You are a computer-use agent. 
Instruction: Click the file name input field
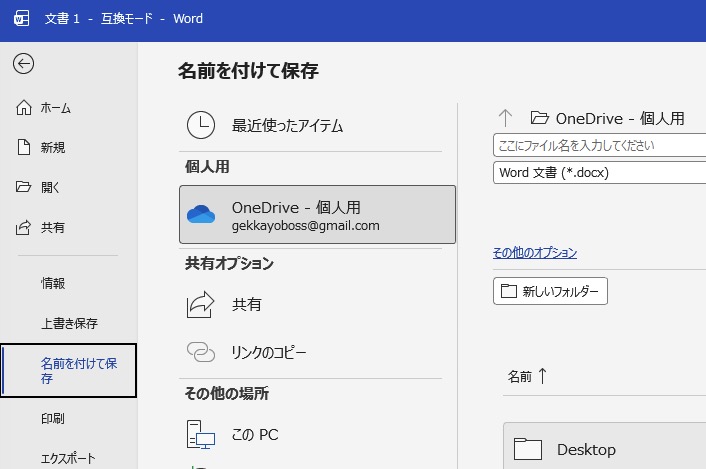pyautogui.click(x=600, y=145)
